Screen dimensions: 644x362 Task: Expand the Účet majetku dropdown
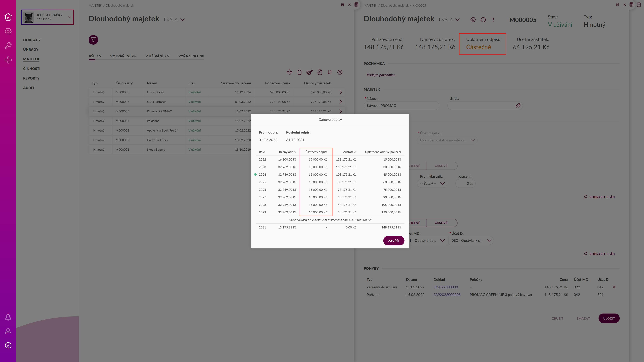[x=447, y=140]
